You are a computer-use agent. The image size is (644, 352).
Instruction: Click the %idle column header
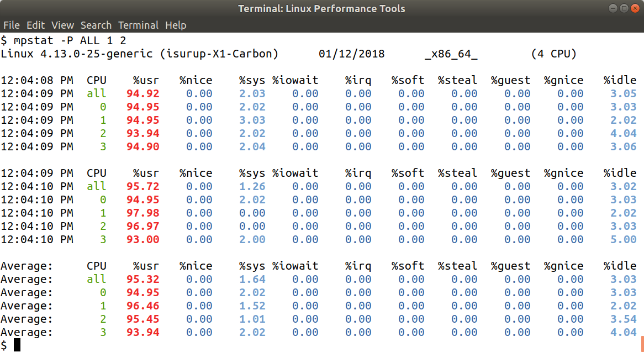[620, 80]
